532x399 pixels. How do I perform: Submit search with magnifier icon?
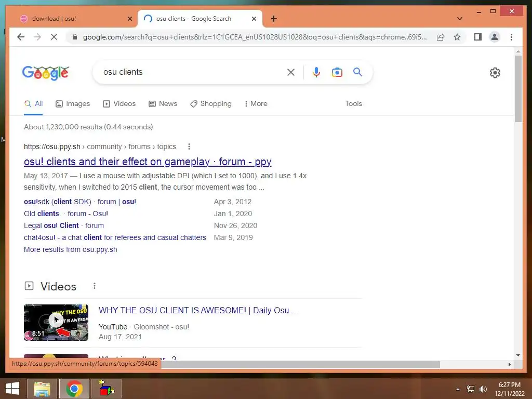(x=357, y=72)
